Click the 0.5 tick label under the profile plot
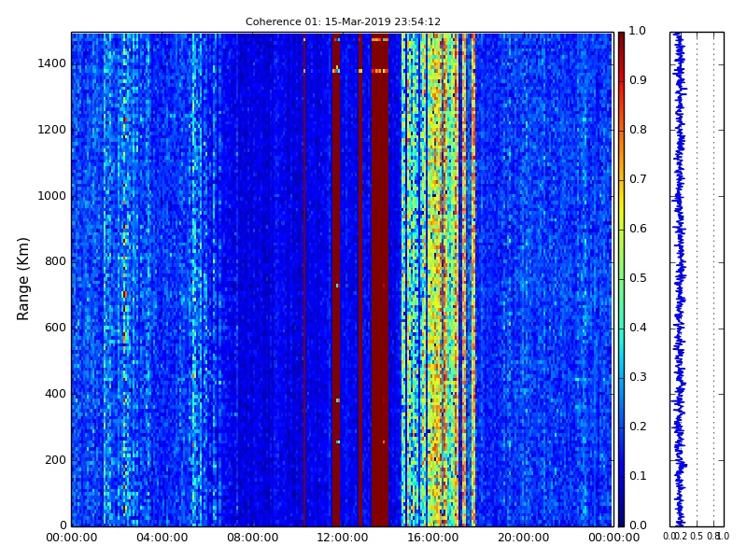747x560 pixels. tap(697, 537)
